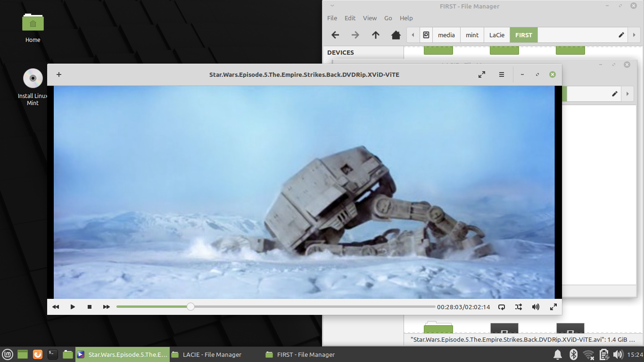Open Edit menu in FIRST File Manager
The width and height of the screenshot is (644, 362).
[350, 18]
